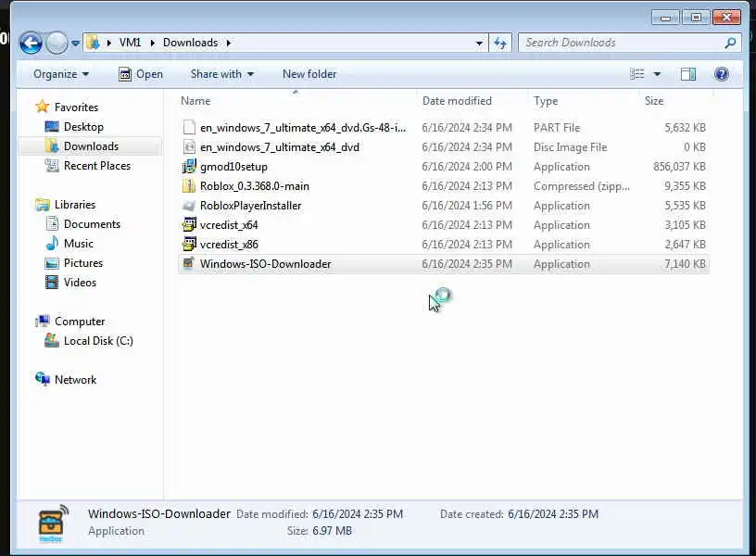The image size is (756, 556).
Task: Open the Pictures library
Action: (x=83, y=263)
